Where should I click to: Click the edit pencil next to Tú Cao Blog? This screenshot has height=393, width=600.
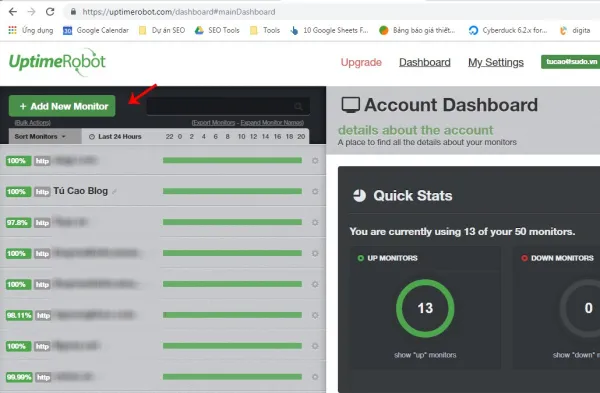tap(114, 191)
